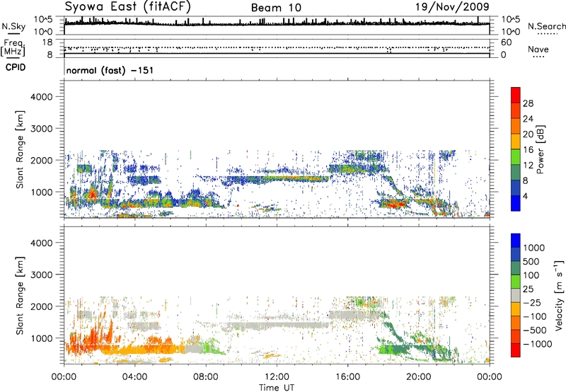This screenshot has height=392, width=566.
Task: Select the '4' label on Power colorbar
Action: [525, 196]
